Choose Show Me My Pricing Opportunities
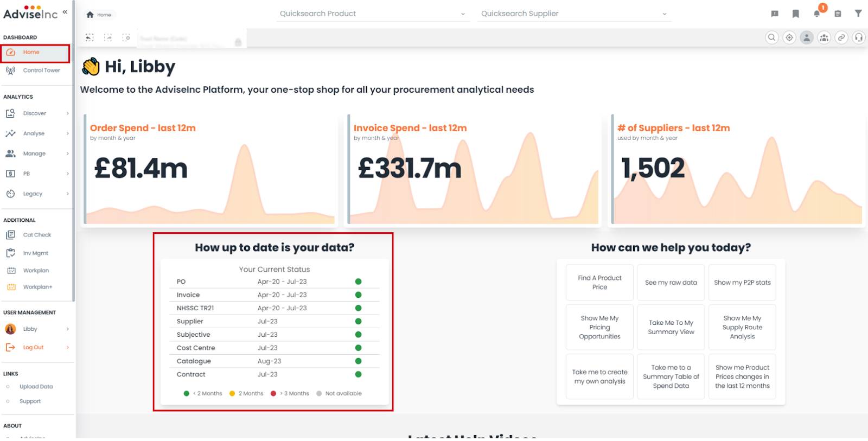Viewport: 868px width, 441px height. point(599,327)
